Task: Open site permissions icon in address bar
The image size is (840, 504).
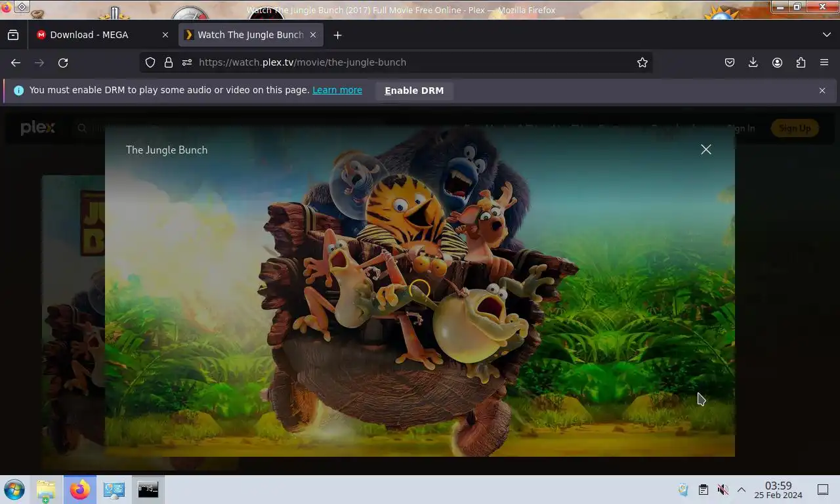Action: click(187, 62)
